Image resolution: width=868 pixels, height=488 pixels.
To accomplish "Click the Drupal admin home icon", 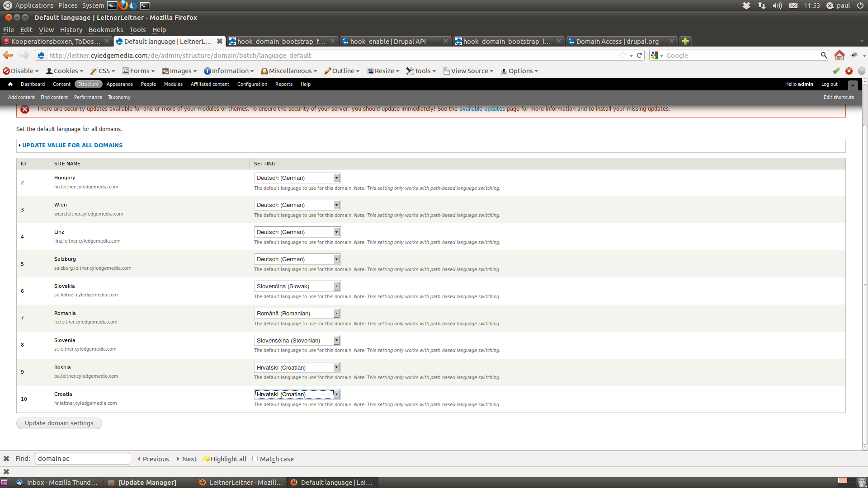I will pyautogui.click(x=10, y=84).
